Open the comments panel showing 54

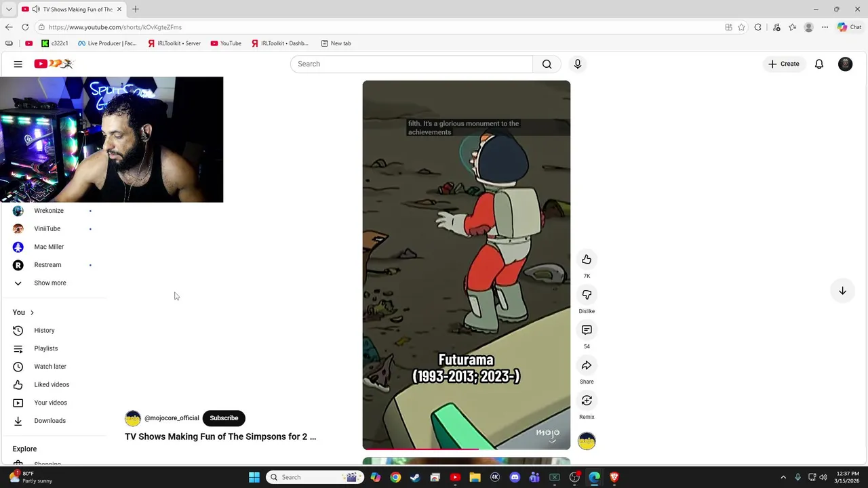click(587, 330)
